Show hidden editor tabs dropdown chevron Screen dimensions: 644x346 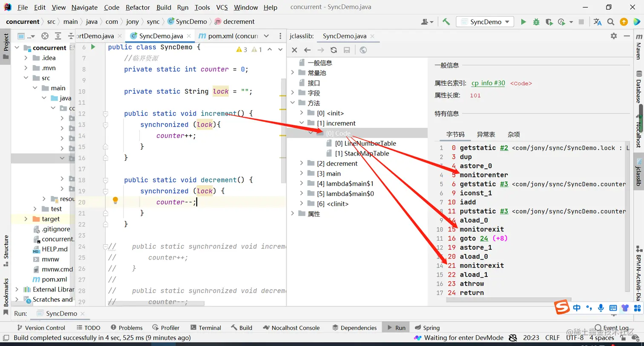tap(267, 36)
